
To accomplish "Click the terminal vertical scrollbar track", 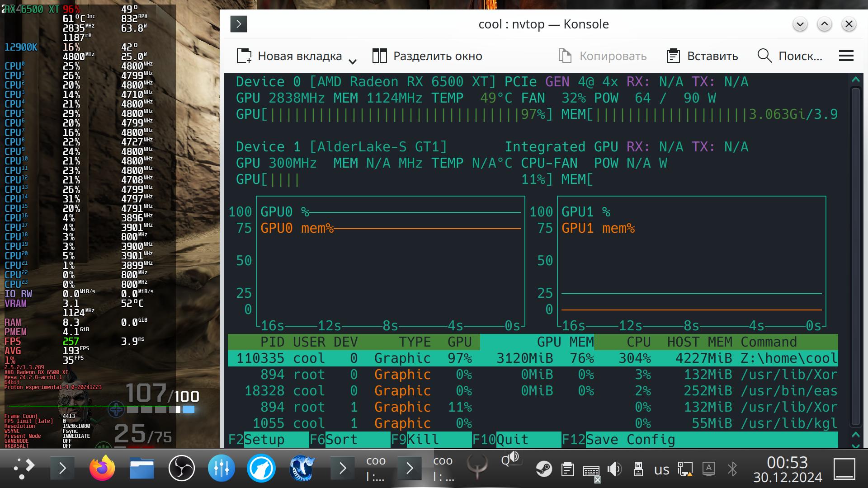I will (x=855, y=257).
